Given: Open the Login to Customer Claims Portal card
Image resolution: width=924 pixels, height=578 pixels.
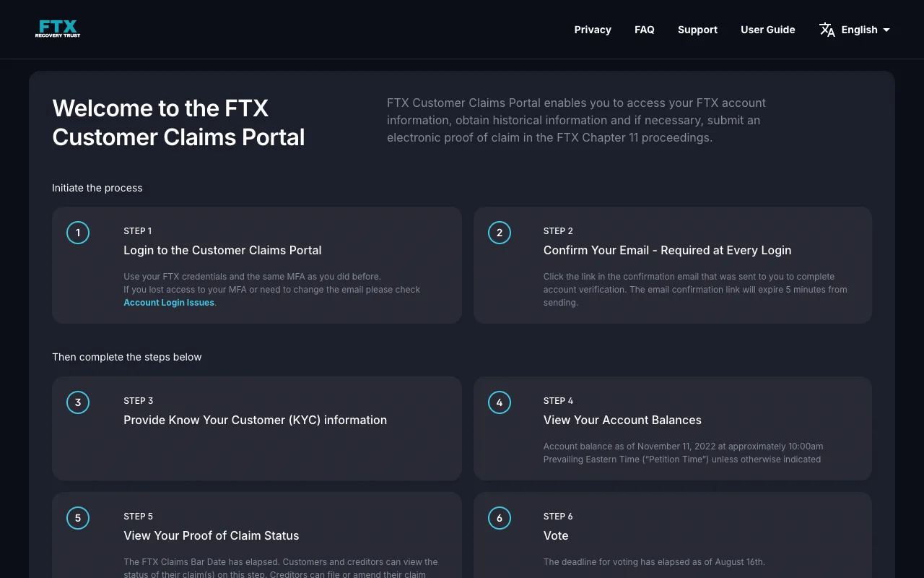Looking at the screenshot, I should (x=256, y=264).
